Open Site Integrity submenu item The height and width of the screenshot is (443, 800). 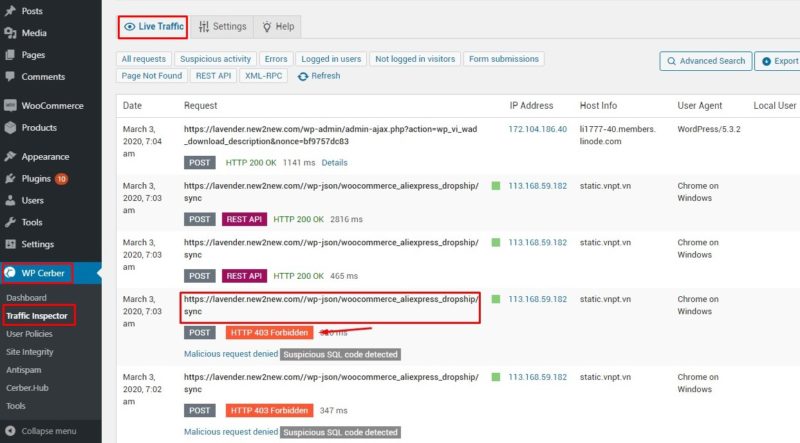(x=30, y=352)
